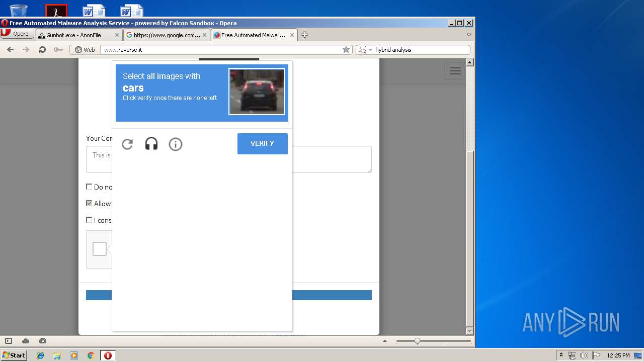Image resolution: width=644 pixels, height=362 pixels.
Task: Toggle the Opera panel button
Action: pyautogui.click(x=9, y=341)
